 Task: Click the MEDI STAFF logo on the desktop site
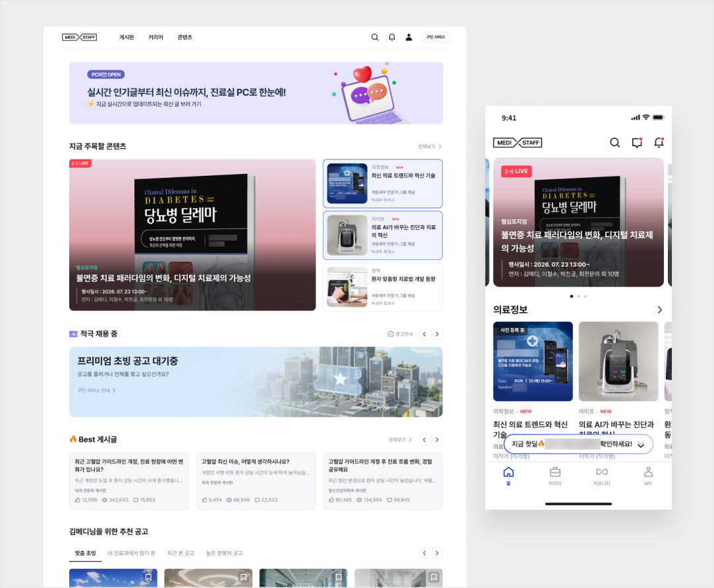(79, 38)
